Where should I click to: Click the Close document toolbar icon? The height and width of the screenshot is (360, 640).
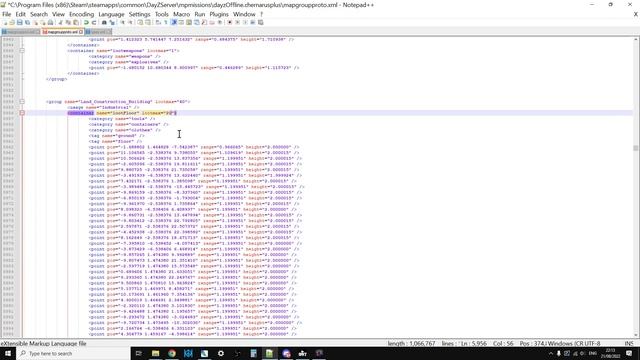(x=36, y=22)
